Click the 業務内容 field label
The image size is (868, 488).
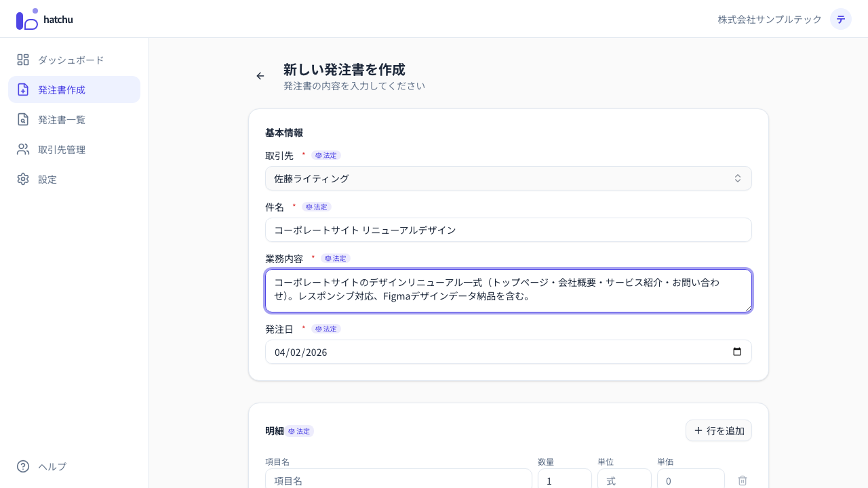(284, 258)
